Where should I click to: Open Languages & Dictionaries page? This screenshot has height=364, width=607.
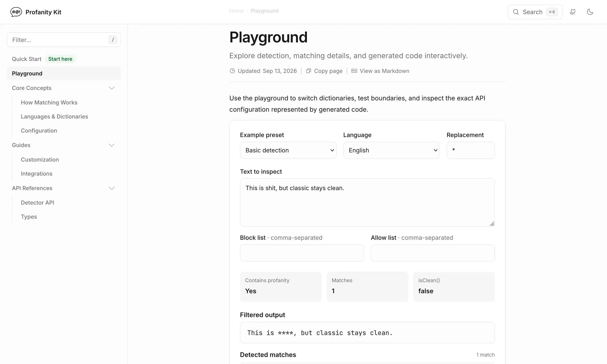click(54, 117)
